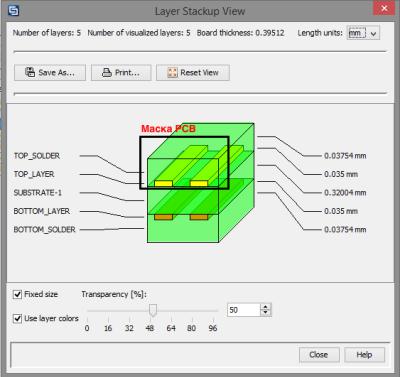Screen dimensions: 400x377
Task: Select the TOP_SOLDER layer label
Action: [x=37, y=156]
